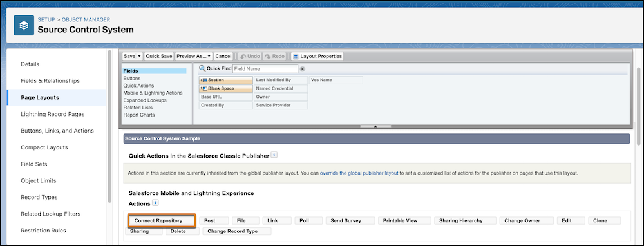This screenshot has height=246, width=644.
Task: Click the Redo button
Action: coord(275,56)
